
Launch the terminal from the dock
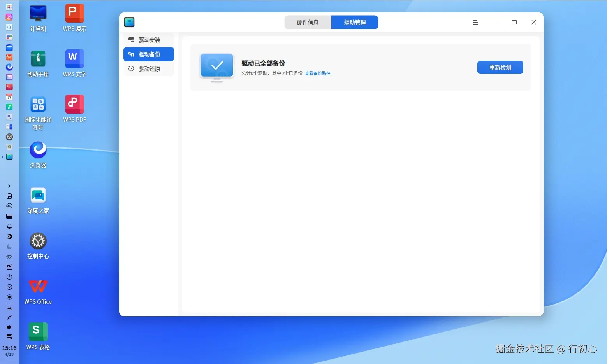pos(9,87)
